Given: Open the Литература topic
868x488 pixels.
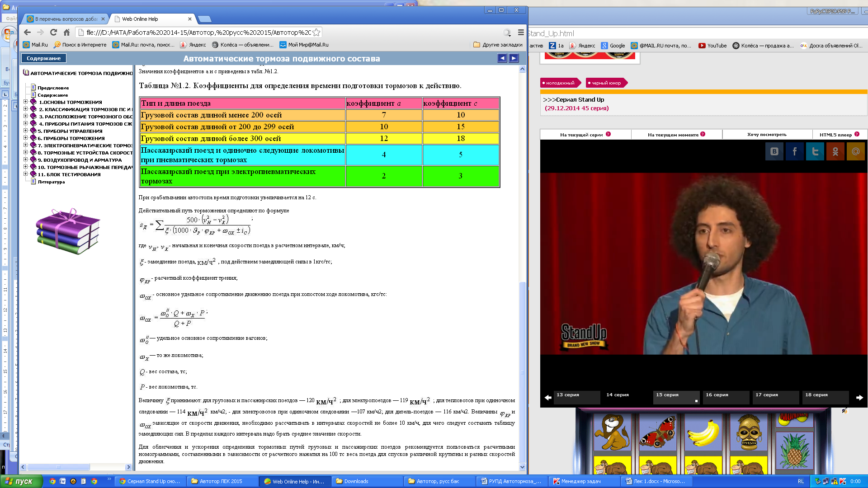Looking at the screenshot, I should (51, 182).
